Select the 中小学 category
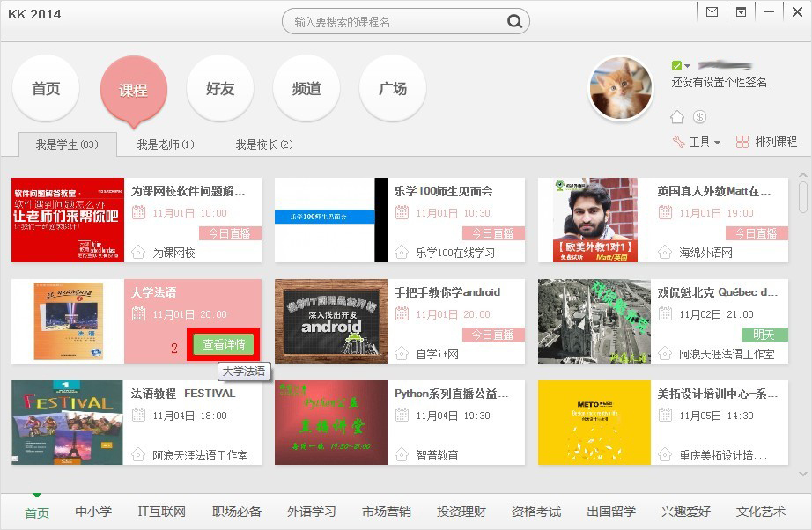 [x=93, y=512]
